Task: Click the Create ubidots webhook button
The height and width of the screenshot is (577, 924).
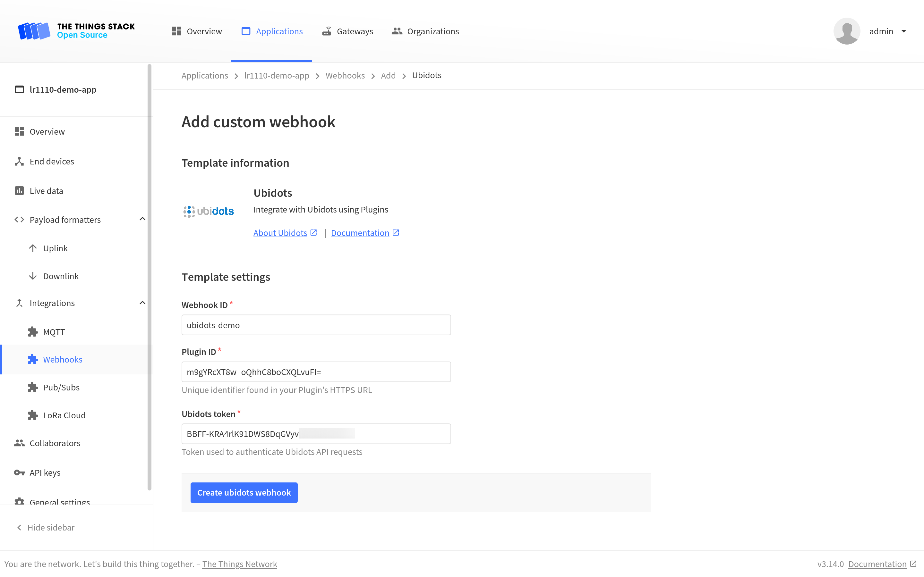Action: click(x=244, y=492)
